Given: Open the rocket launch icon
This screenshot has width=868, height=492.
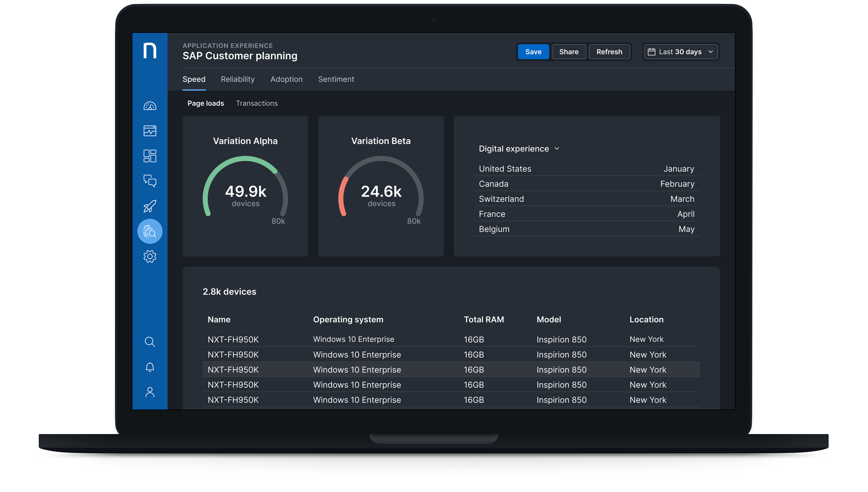Looking at the screenshot, I should click(x=150, y=206).
